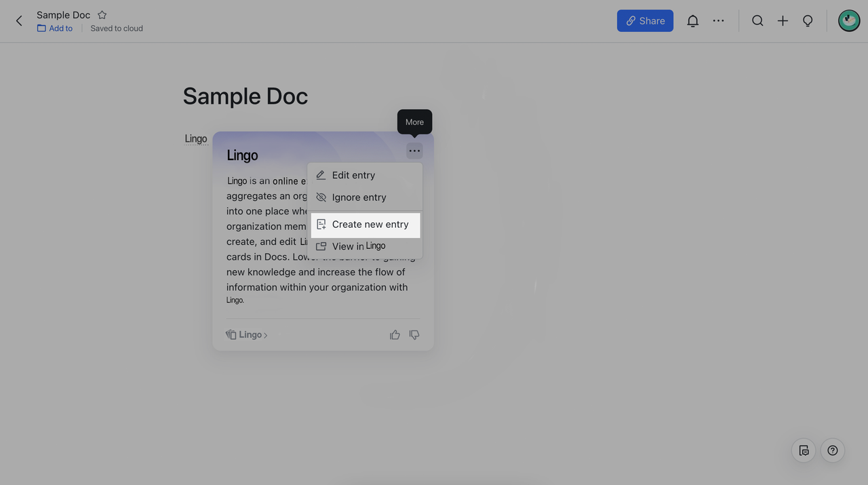
Task: Dislike the Lingo entry with thumbs down
Action: click(x=414, y=335)
